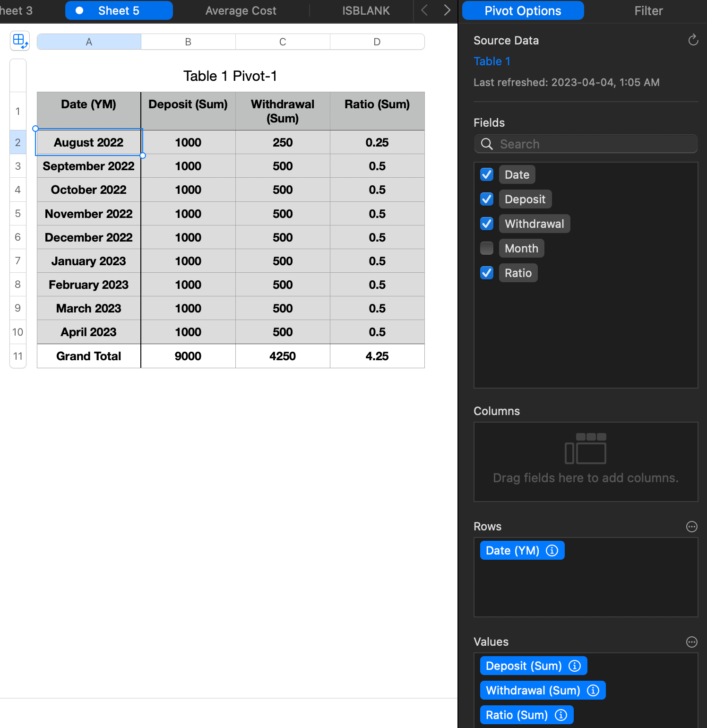The width and height of the screenshot is (707, 728).
Task: Switch to the ISBLANK sheet
Action: click(x=366, y=10)
